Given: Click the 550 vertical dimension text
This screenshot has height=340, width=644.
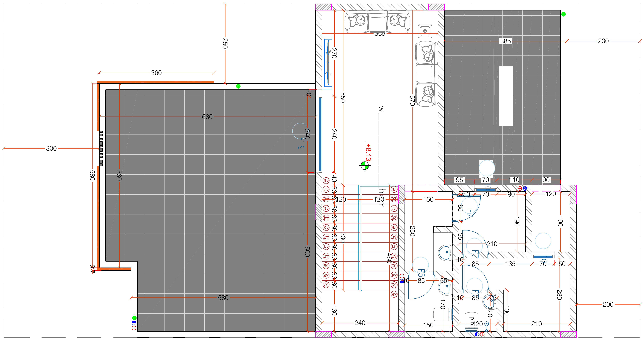Looking at the screenshot, I should click(343, 97).
